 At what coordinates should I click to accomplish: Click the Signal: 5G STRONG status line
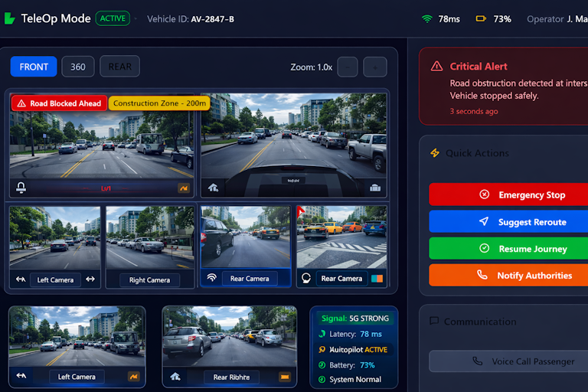pyautogui.click(x=354, y=318)
